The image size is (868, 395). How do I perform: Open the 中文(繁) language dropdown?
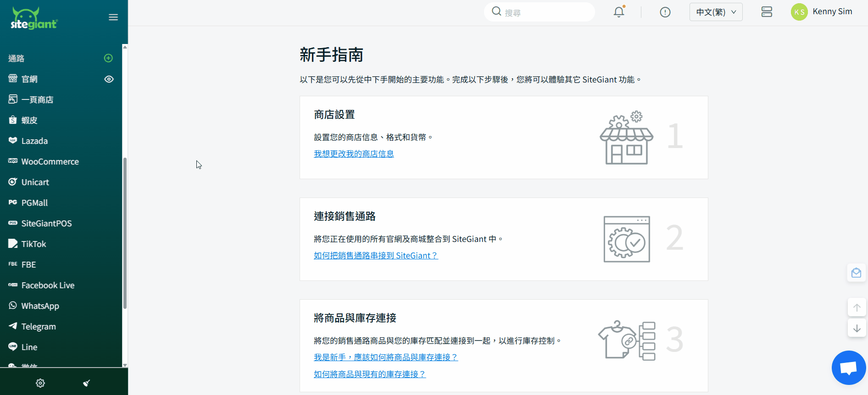pos(716,12)
